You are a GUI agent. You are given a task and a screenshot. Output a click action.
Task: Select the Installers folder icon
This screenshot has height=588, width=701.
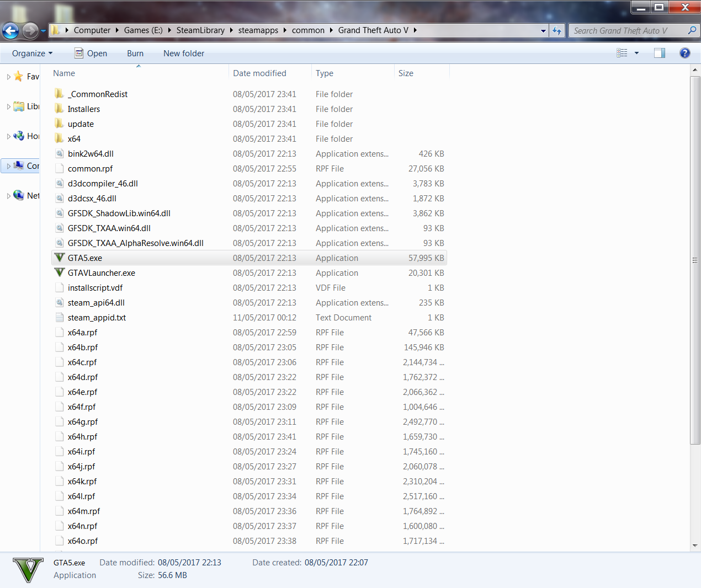[60, 109]
